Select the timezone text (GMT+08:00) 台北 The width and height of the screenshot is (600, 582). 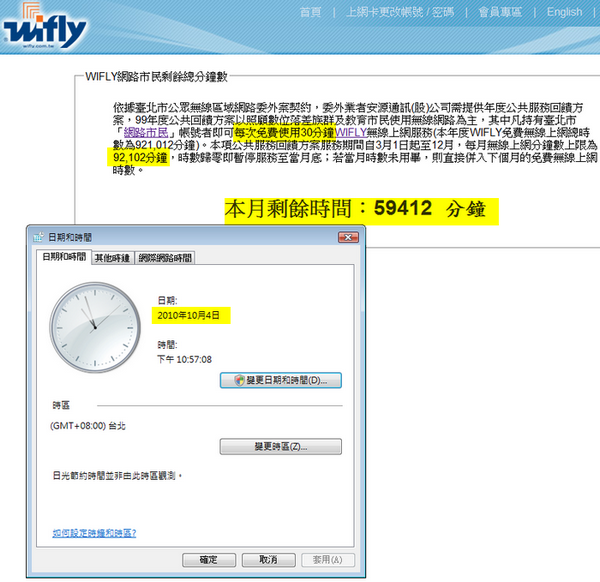pos(88,426)
